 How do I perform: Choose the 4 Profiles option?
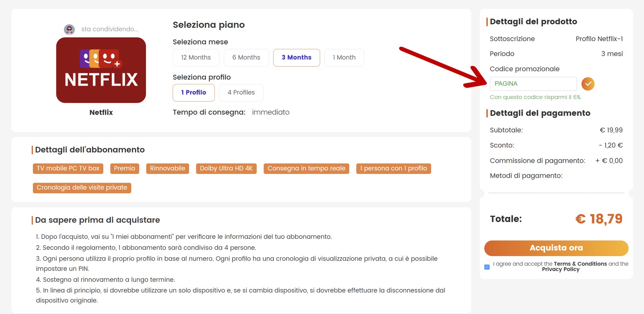point(241,93)
